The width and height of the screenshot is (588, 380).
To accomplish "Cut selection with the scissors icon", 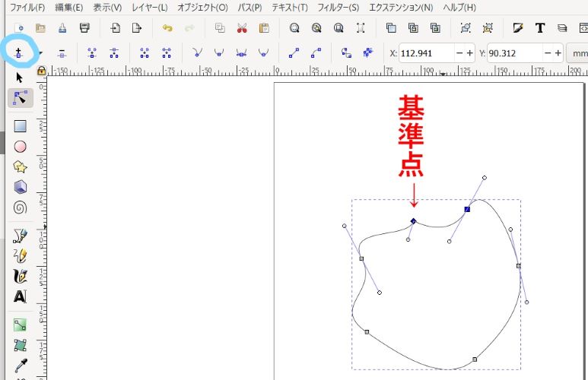I will [242, 27].
